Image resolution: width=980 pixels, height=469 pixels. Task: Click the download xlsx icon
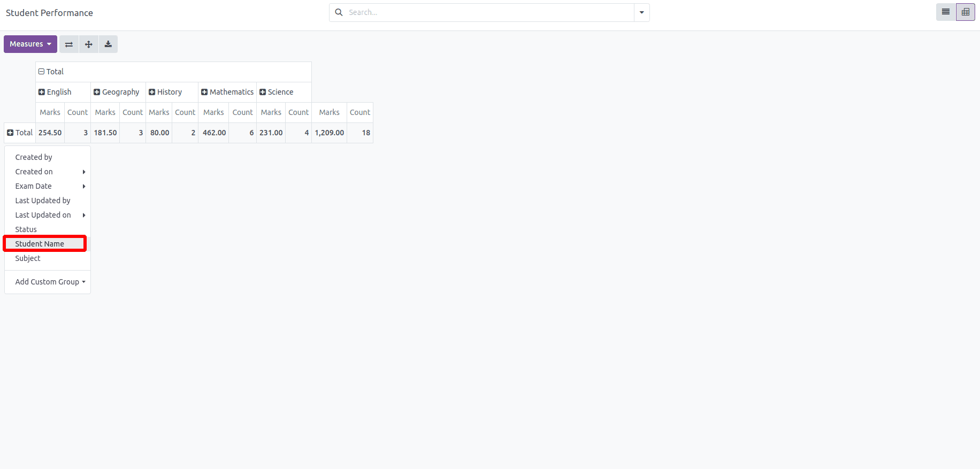click(x=108, y=44)
